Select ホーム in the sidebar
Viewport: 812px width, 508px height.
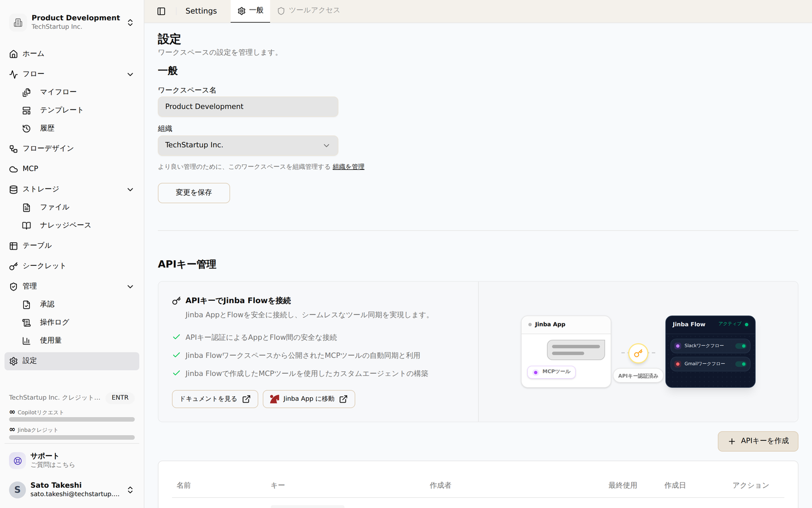click(x=72, y=54)
